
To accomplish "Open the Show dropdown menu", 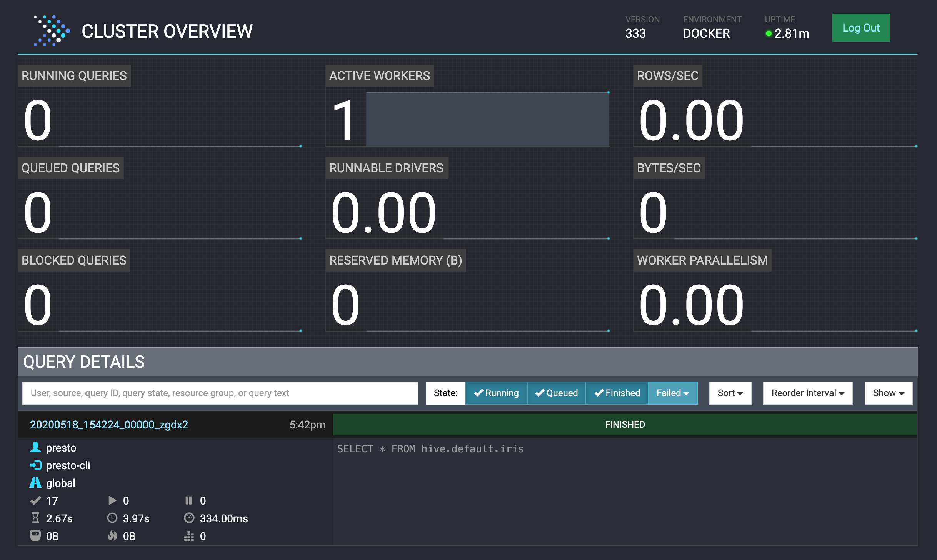I will (888, 393).
